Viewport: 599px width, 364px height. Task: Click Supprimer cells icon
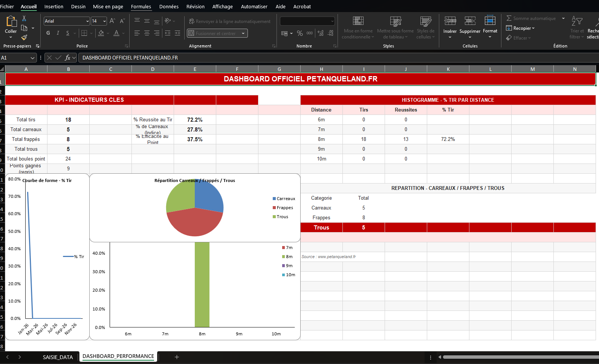(470, 21)
